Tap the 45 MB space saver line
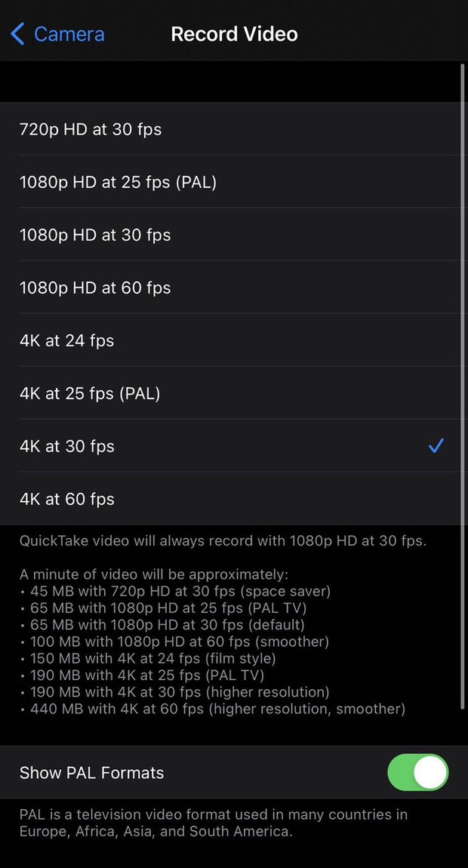Viewport: 468px width, 868px height. tap(180, 591)
